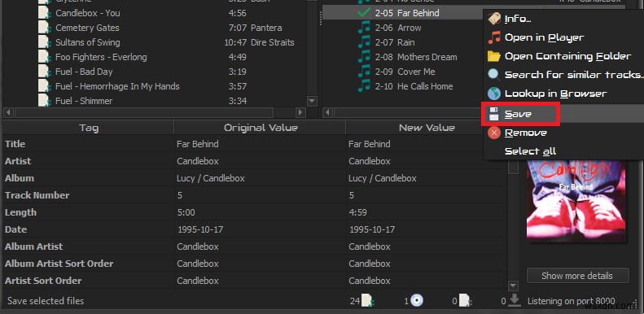
Task: Click the file icon beside Sultans of Swing
Action: pyautogui.click(x=44, y=41)
